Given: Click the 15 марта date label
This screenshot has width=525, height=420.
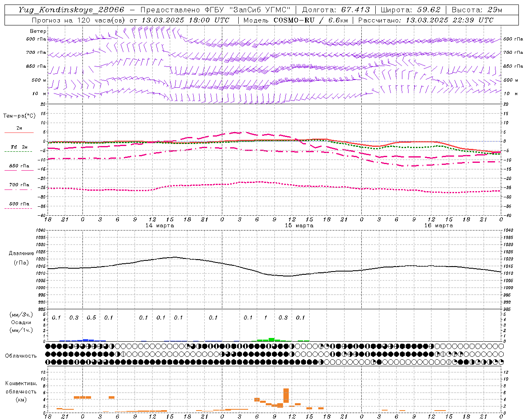Looking at the screenshot, I should click(299, 226).
